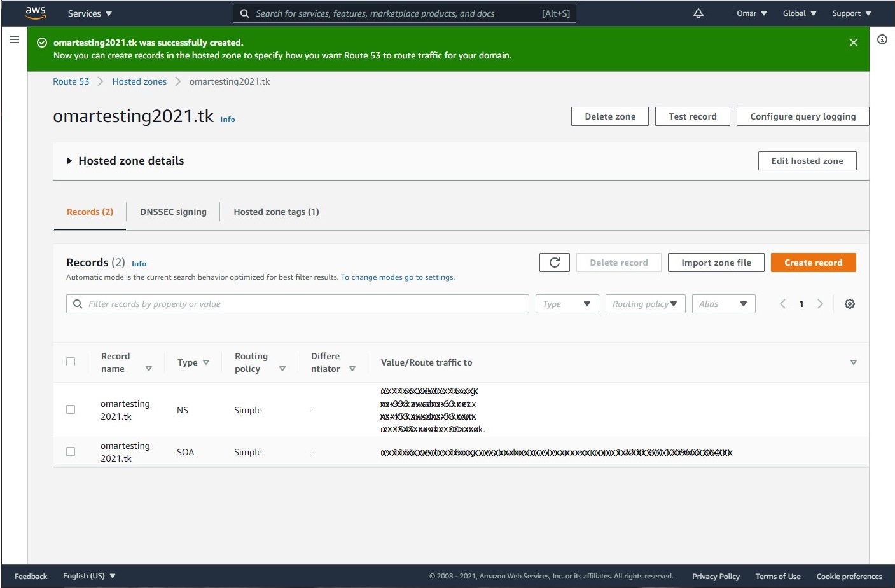Select all records checkbox in header
Viewport: 895px width, 588px height.
[71, 362]
